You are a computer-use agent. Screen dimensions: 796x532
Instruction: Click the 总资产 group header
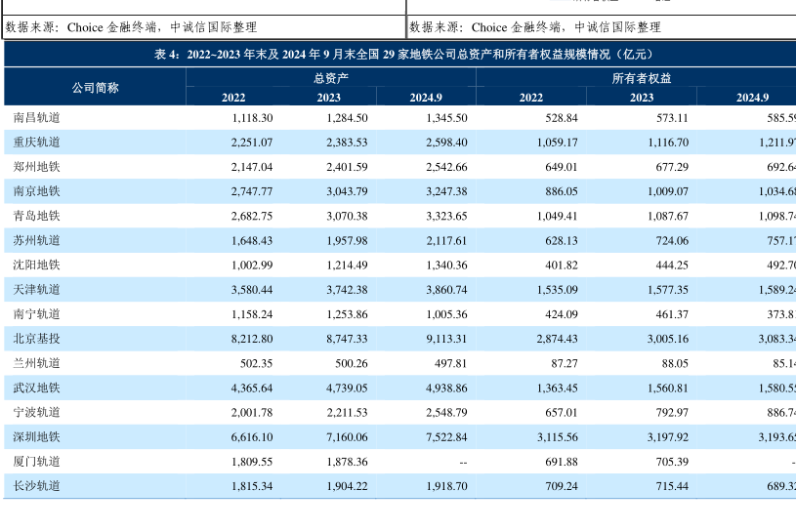tap(330, 78)
